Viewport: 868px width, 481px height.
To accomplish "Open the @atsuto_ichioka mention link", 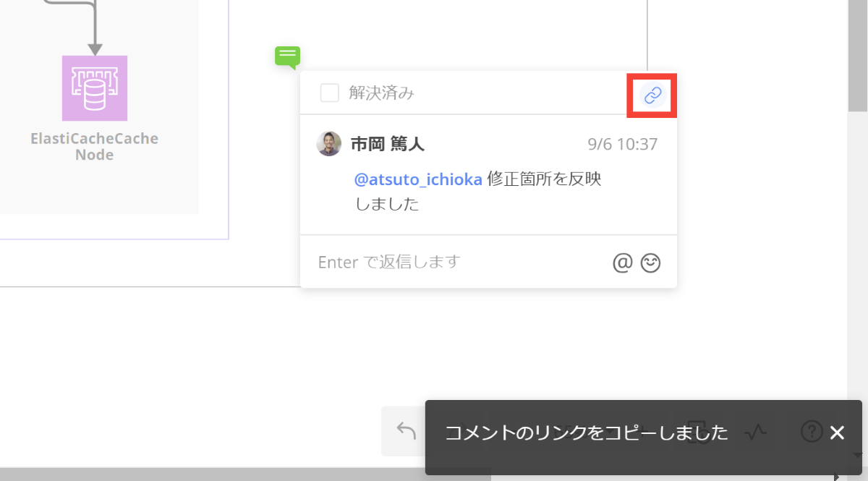I will pyautogui.click(x=418, y=179).
